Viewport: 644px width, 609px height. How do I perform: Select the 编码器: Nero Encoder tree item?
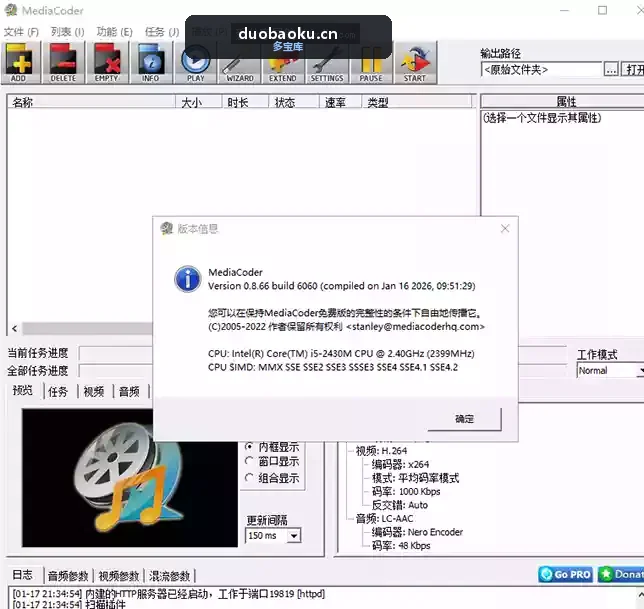point(417,532)
